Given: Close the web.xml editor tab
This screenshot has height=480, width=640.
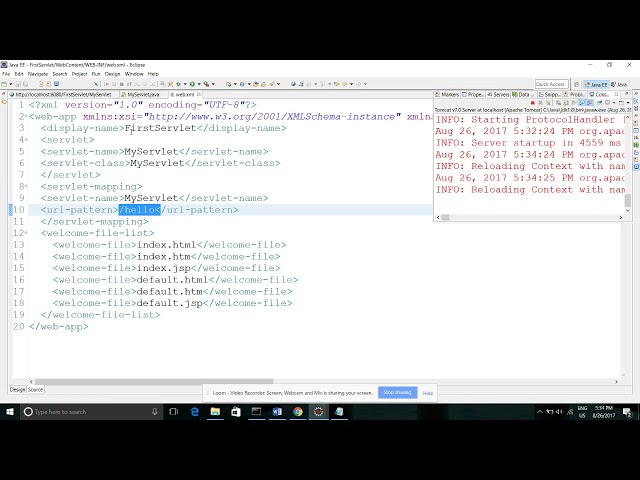Looking at the screenshot, I should point(199,94).
